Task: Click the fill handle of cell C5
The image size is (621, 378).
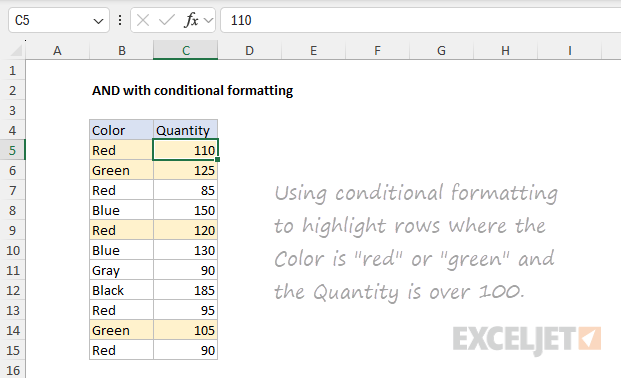Action: pyautogui.click(x=218, y=159)
